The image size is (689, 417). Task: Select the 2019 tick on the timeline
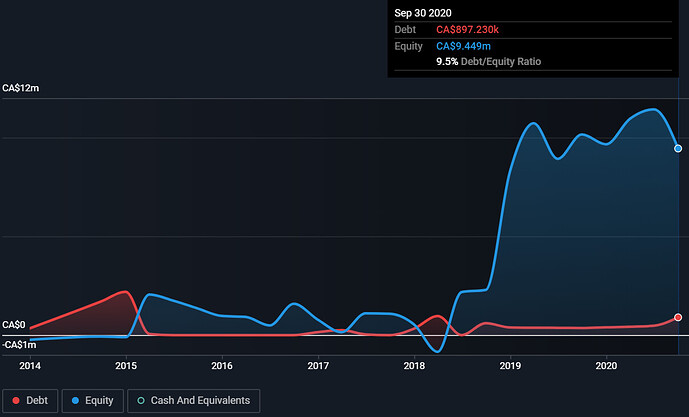tap(510, 367)
